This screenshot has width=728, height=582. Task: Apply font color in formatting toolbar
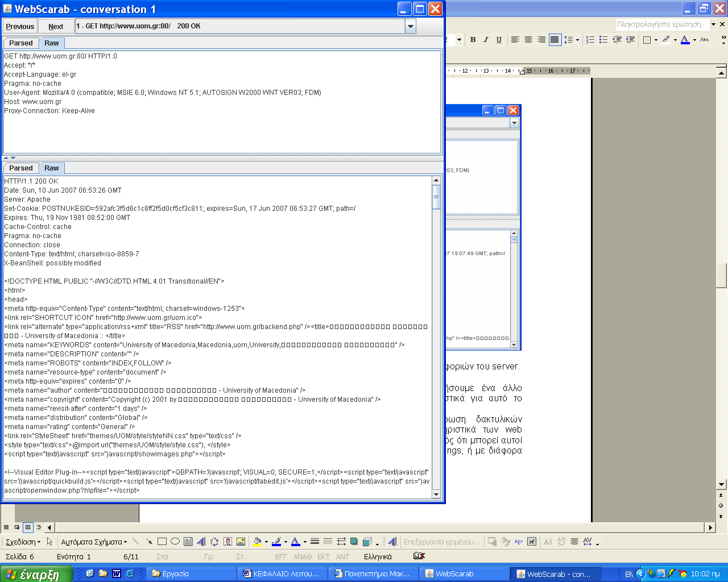coord(685,40)
